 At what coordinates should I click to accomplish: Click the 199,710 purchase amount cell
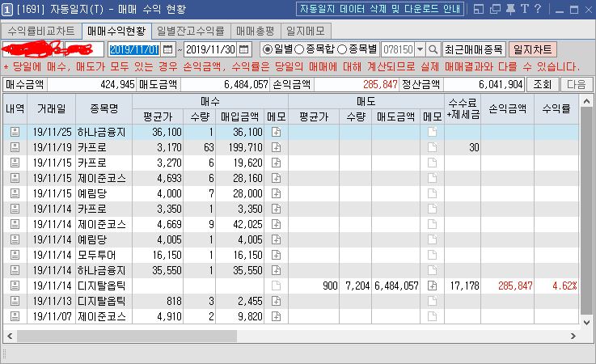[x=240, y=147]
